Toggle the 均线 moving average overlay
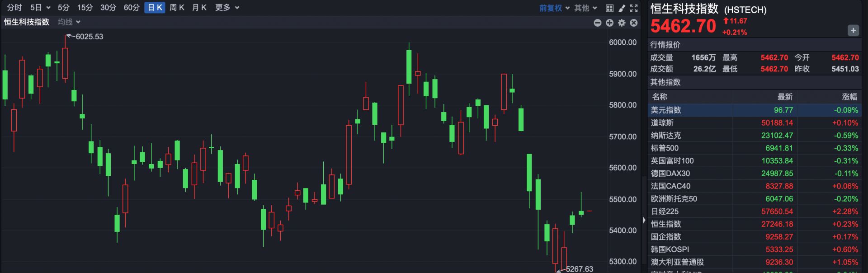868x273 pixels. [x=65, y=22]
